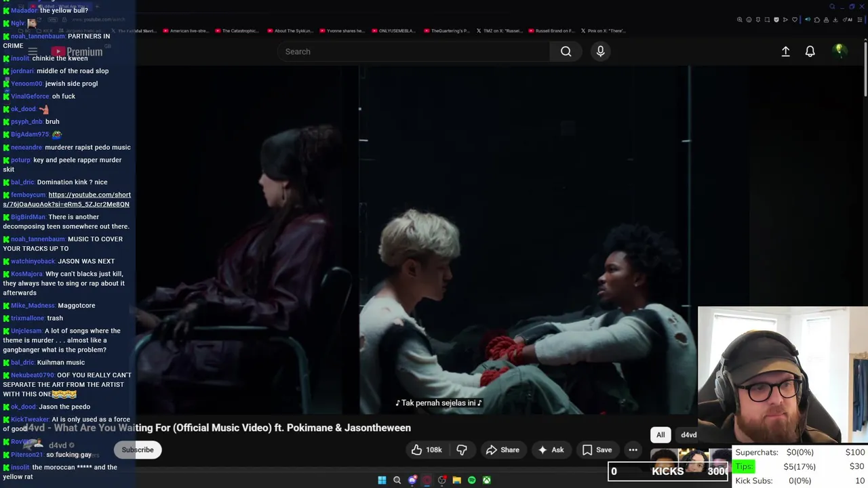Click the browser profile icon
The height and width of the screenshot is (488, 868).
(826, 20)
